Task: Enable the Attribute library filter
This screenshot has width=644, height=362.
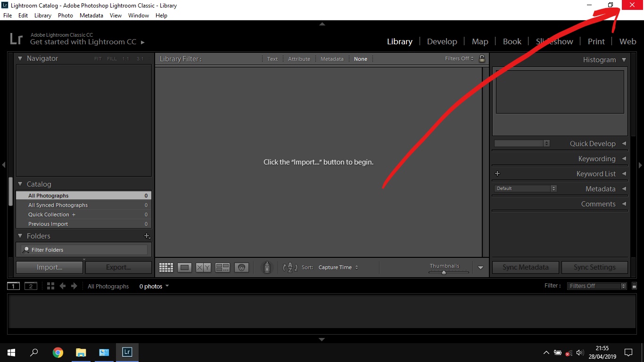Action: (299, 59)
